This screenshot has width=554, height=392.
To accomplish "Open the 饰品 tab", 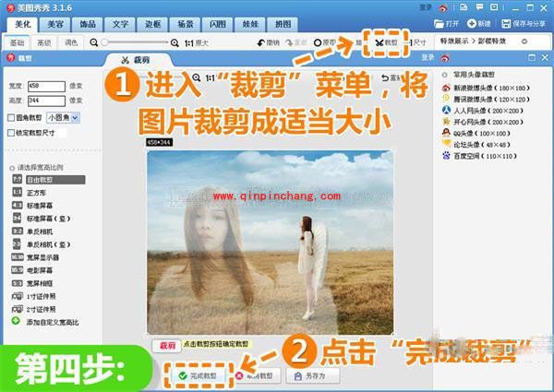I will [x=88, y=24].
